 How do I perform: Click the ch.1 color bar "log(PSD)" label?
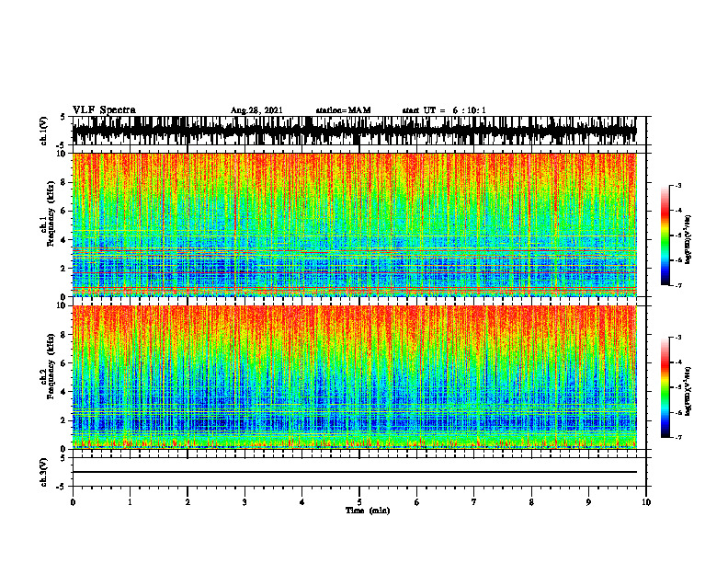[688, 240]
